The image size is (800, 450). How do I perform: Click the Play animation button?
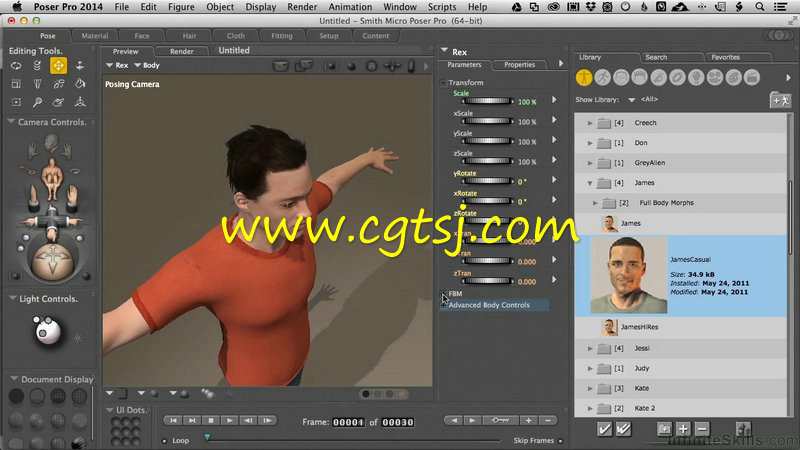point(230,421)
